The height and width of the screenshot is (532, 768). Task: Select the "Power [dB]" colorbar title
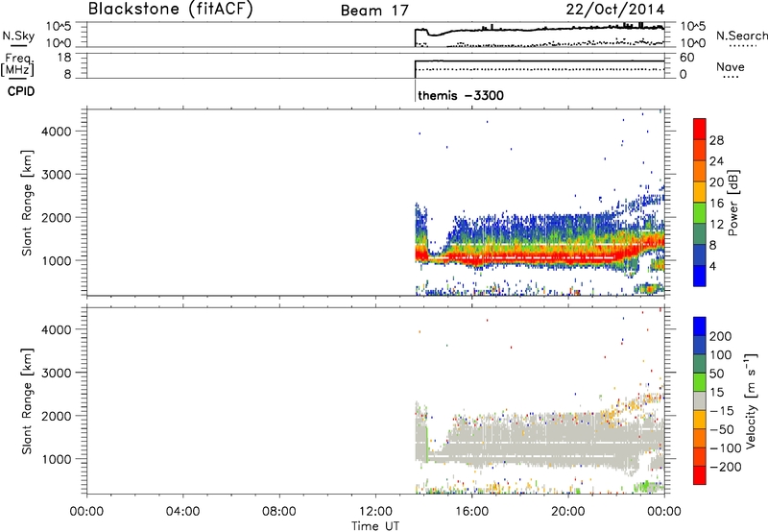tap(733, 203)
